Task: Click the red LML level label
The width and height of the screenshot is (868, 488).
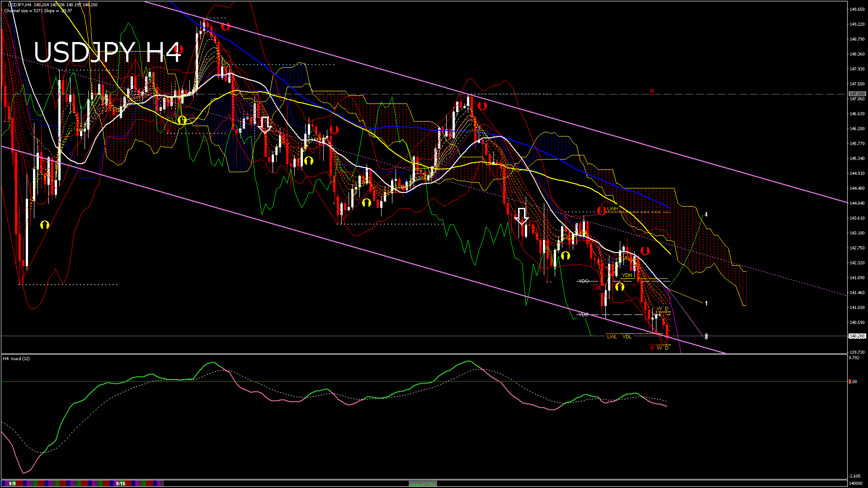Action: [598, 288]
